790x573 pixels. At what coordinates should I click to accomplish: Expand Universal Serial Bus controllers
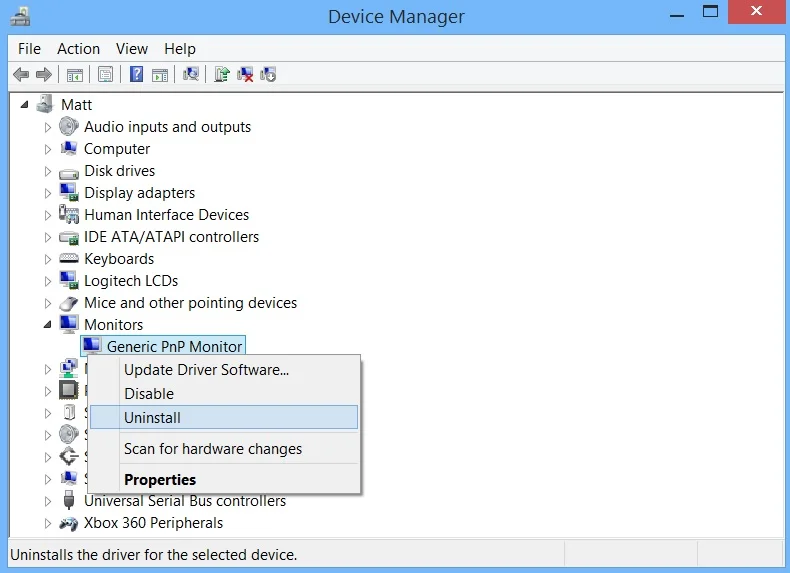coord(47,501)
